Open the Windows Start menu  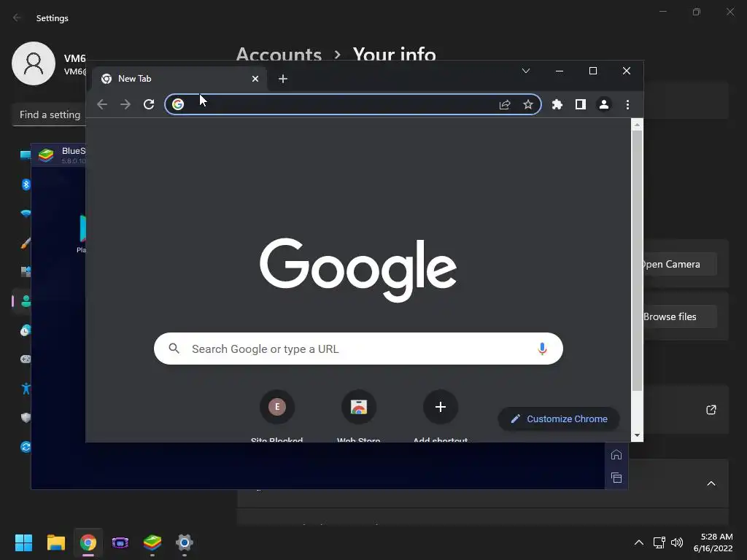24,542
